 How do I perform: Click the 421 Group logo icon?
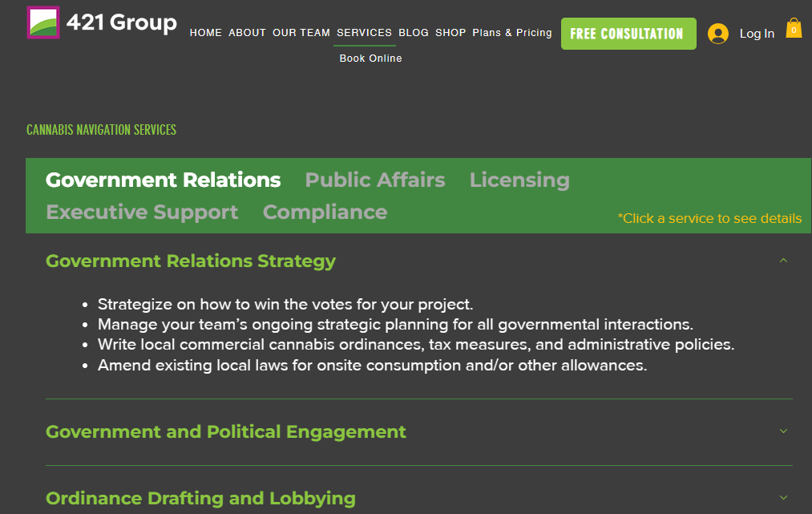click(43, 22)
